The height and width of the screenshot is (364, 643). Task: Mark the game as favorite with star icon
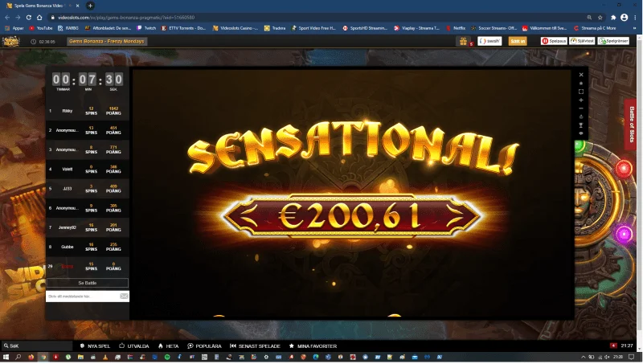(581, 84)
